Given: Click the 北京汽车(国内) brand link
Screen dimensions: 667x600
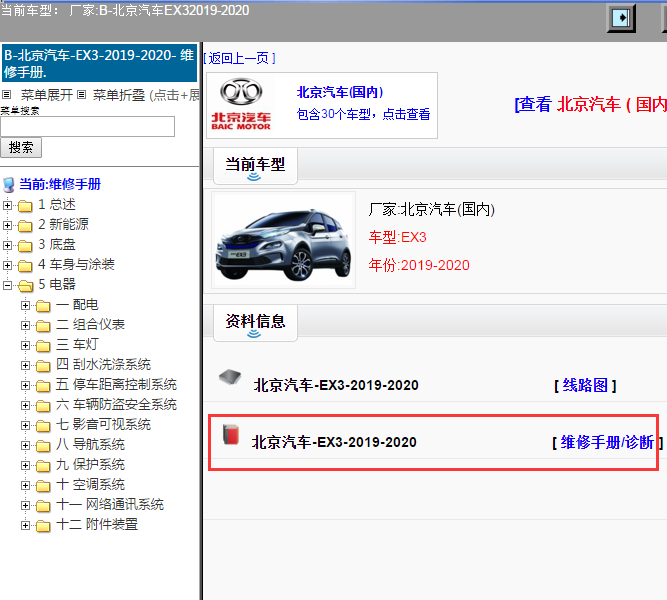Looking at the screenshot, I should click(340, 92).
